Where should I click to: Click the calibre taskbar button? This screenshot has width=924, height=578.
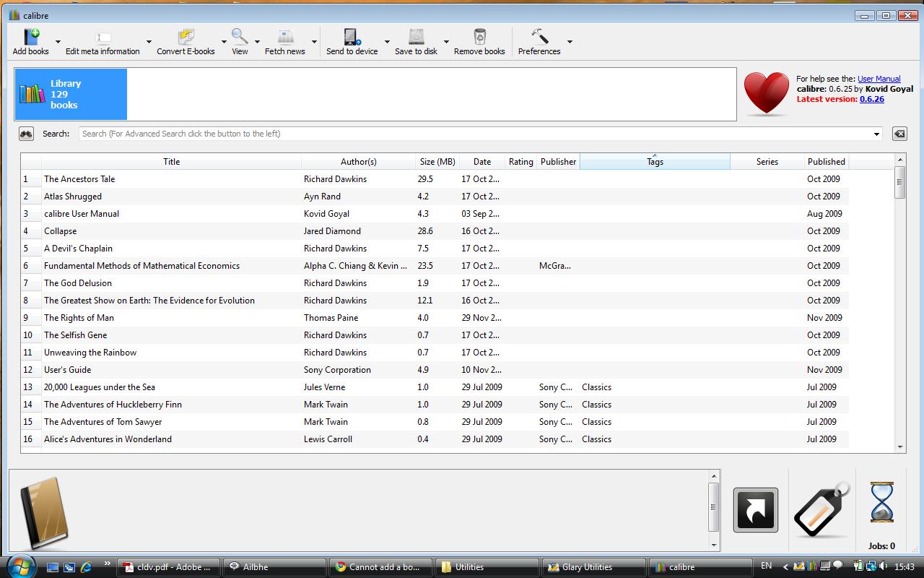(x=699, y=567)
